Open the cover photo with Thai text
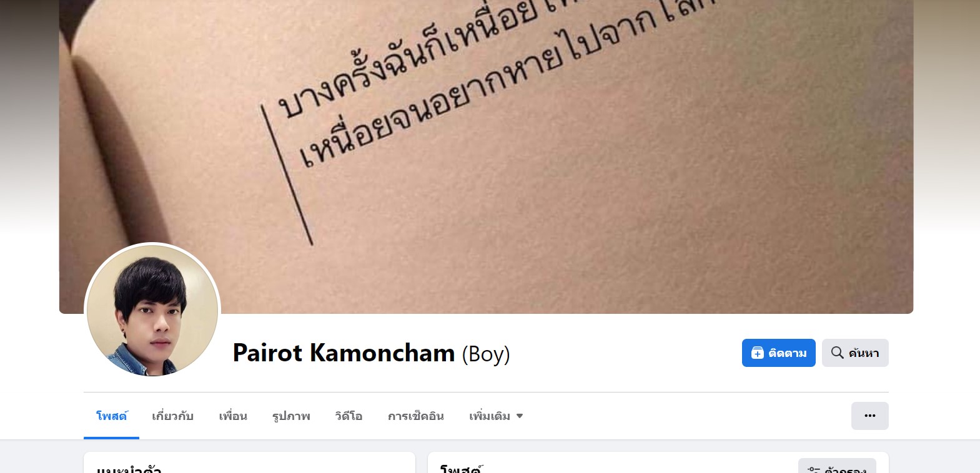This screenshot has width=980, height=473. [x=486, y=125]
